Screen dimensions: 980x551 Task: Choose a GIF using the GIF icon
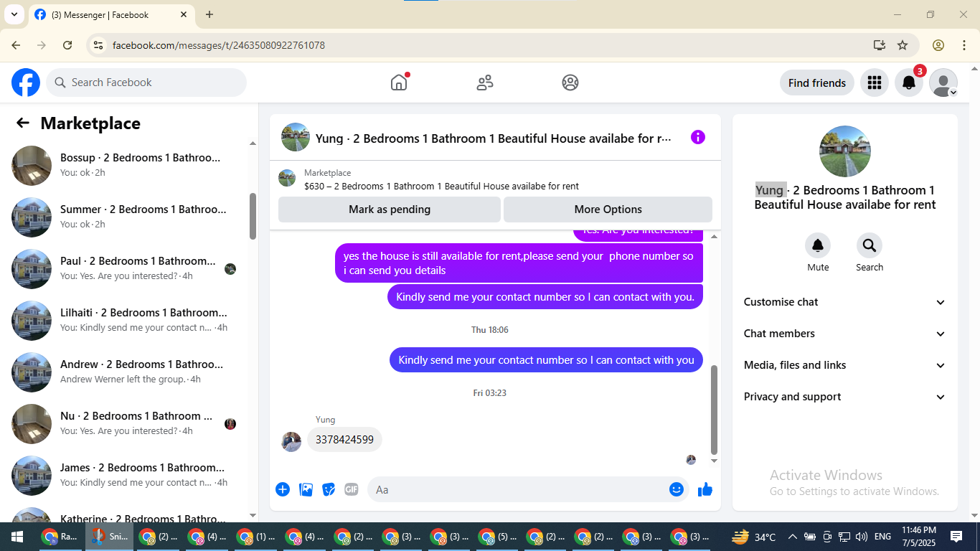tap(351, 489)
